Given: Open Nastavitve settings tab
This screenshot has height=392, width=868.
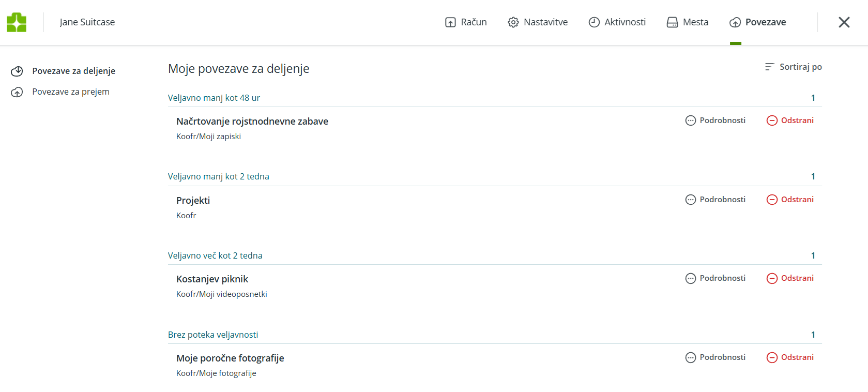Looking at the screenshot, I should pos(538,22).
